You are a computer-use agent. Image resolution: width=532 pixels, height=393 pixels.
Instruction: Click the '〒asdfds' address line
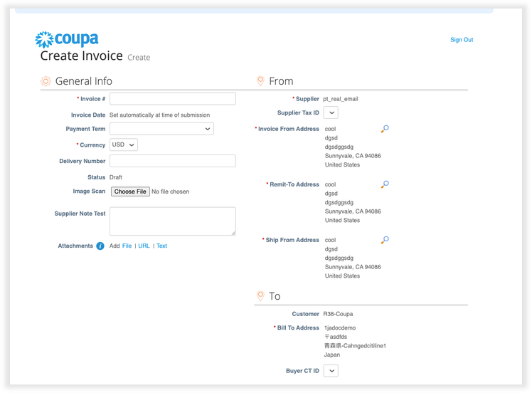point(336,337)
